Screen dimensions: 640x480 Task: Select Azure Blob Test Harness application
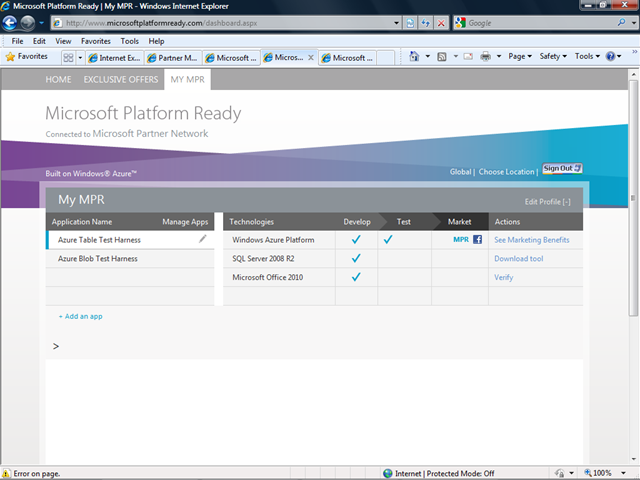[x=98, y=259]
